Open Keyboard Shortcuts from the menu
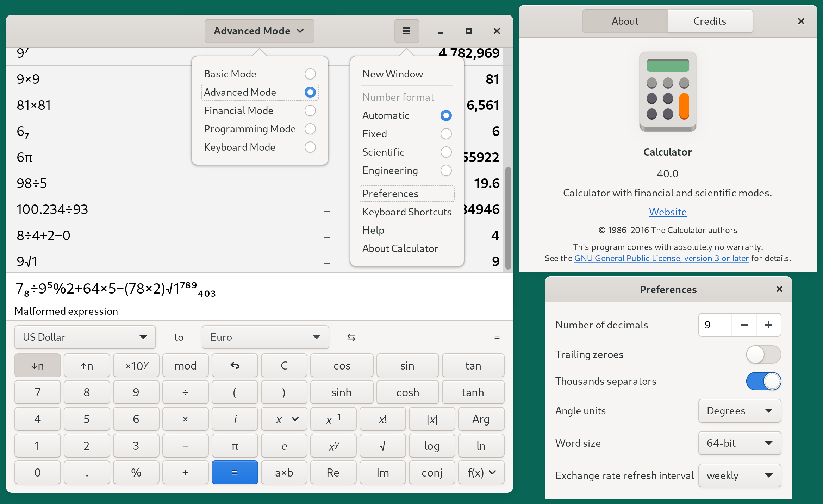Screen dimensions: 823x504 click(x=407, y=212)
